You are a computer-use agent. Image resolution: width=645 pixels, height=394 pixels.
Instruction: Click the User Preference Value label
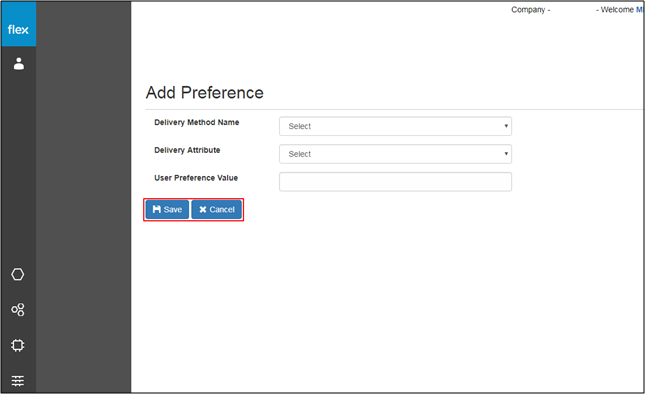click(x=196, y=178)
